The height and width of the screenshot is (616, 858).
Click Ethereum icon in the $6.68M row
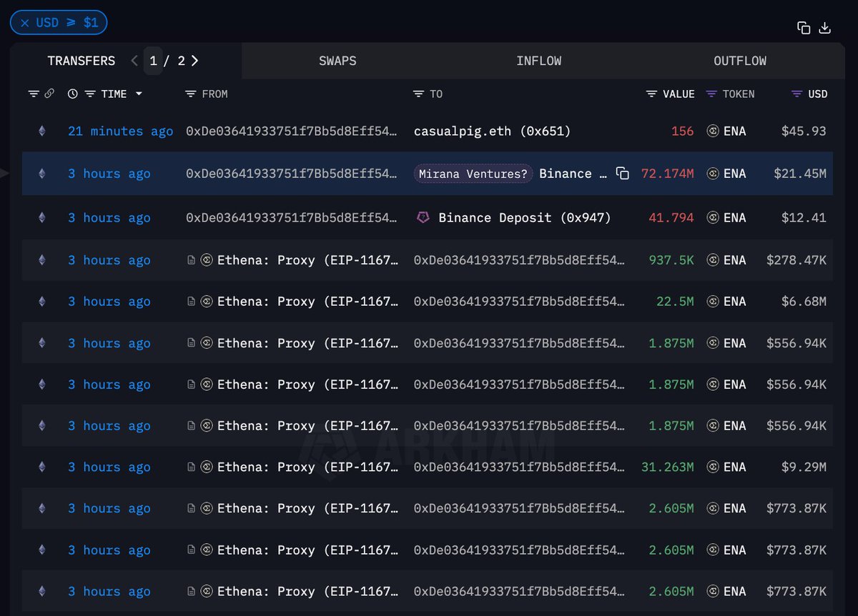(41, 302)
